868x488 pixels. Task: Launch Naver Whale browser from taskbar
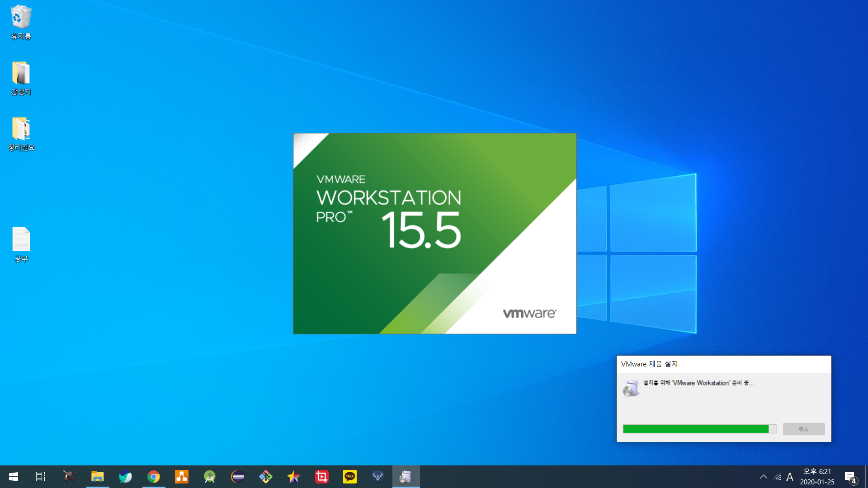(125, 477)
